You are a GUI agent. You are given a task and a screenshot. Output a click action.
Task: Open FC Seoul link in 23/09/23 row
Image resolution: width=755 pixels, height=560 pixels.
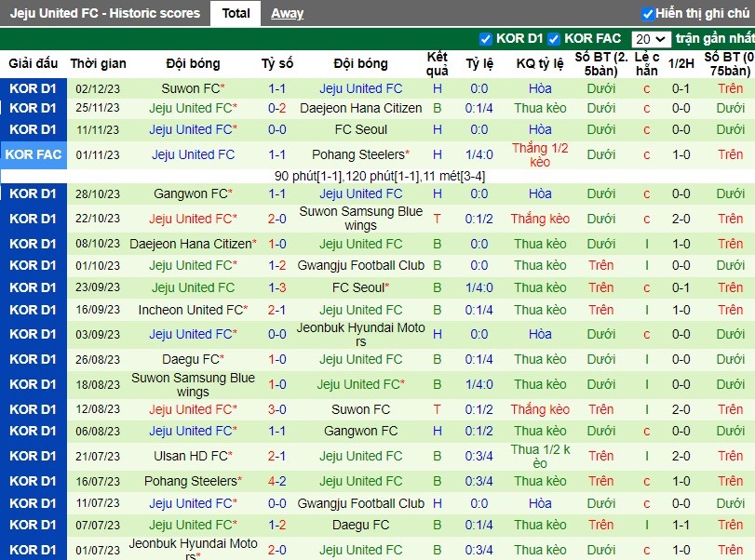(x=358, y=287)
